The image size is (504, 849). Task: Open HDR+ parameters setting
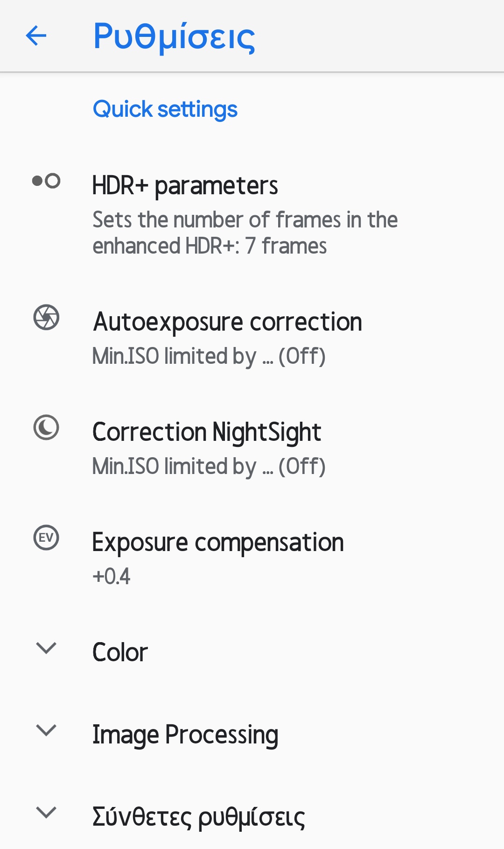[185, 186]
